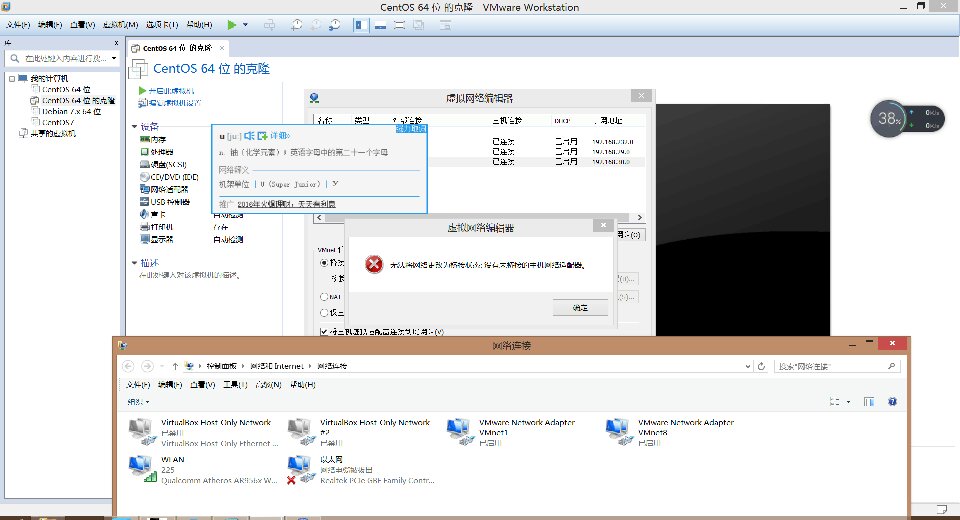
Task: Play pronunciation with dictionary popup speaker icon
Action: pos(249,135)
